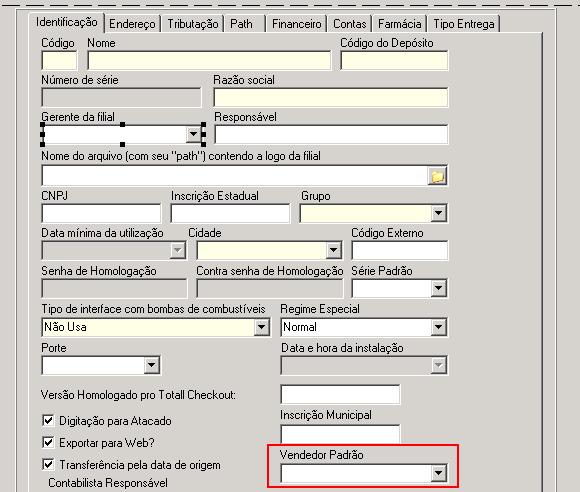Expand the Vendedor Padrão dropdown
The height and width of the screenshot is (492, 580).
[x=438, y=473]
